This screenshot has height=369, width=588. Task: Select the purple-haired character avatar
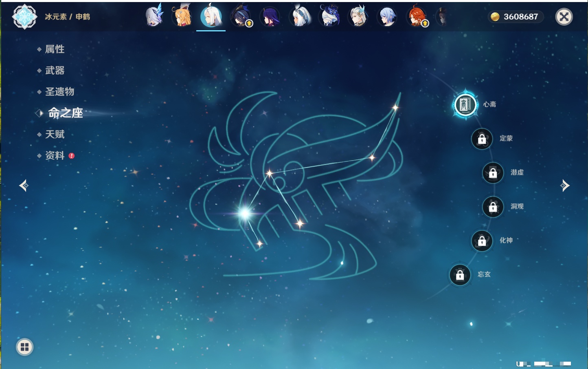click(x=270, y=17)
